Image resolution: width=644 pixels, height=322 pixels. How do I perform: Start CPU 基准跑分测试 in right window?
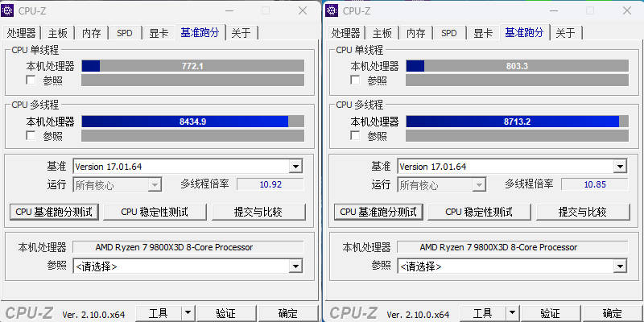tap(378, 212)
